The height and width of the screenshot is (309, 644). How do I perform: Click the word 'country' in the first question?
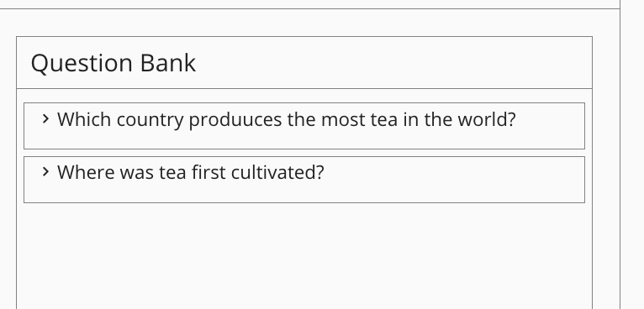(x=150, y=120)
